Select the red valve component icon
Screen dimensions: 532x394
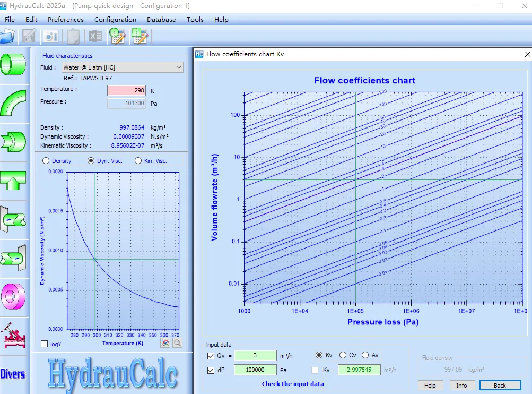click(x=13, y=336)
